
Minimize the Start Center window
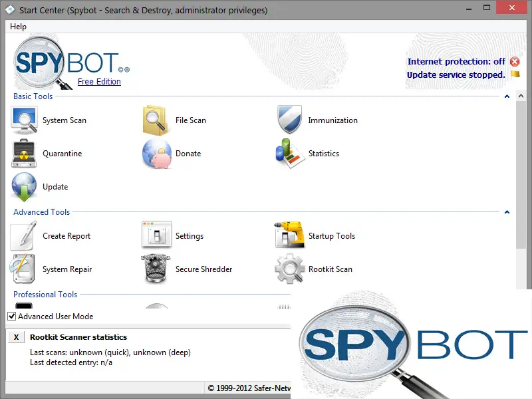pos(469,9)
